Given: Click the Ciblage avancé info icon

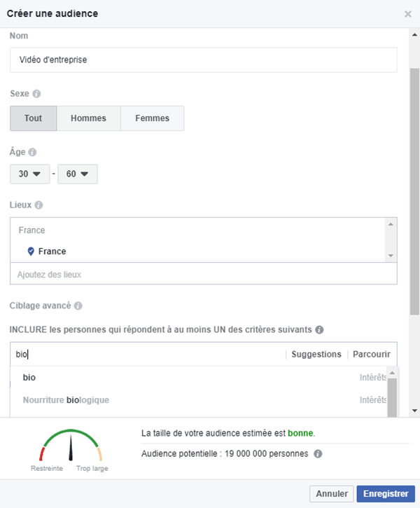Looking at the screenshot, I should 78,306.
